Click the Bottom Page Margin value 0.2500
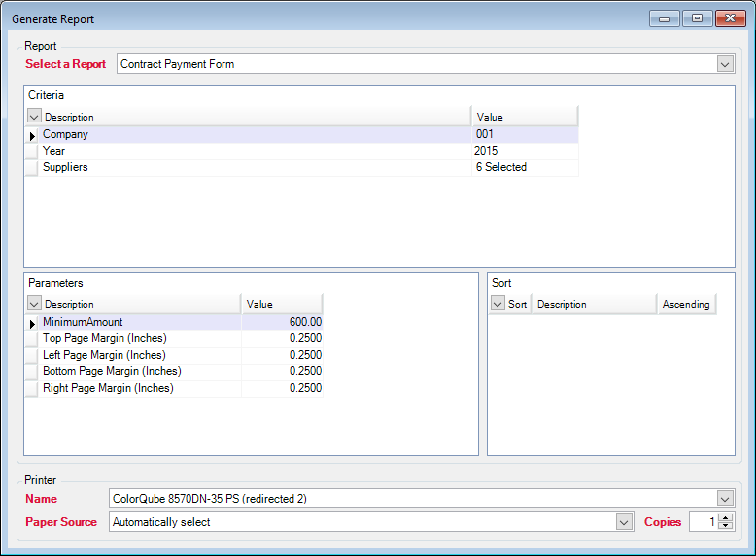756x556 pixels. pos(282,371)
